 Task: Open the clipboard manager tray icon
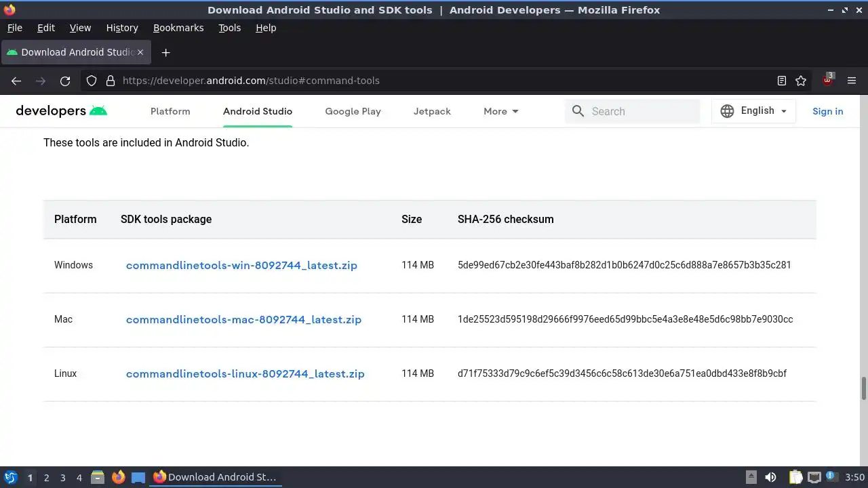point(795,477)
